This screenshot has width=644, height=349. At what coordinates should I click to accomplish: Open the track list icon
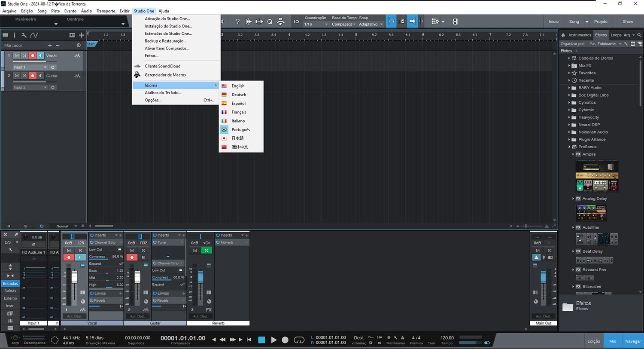5,35
